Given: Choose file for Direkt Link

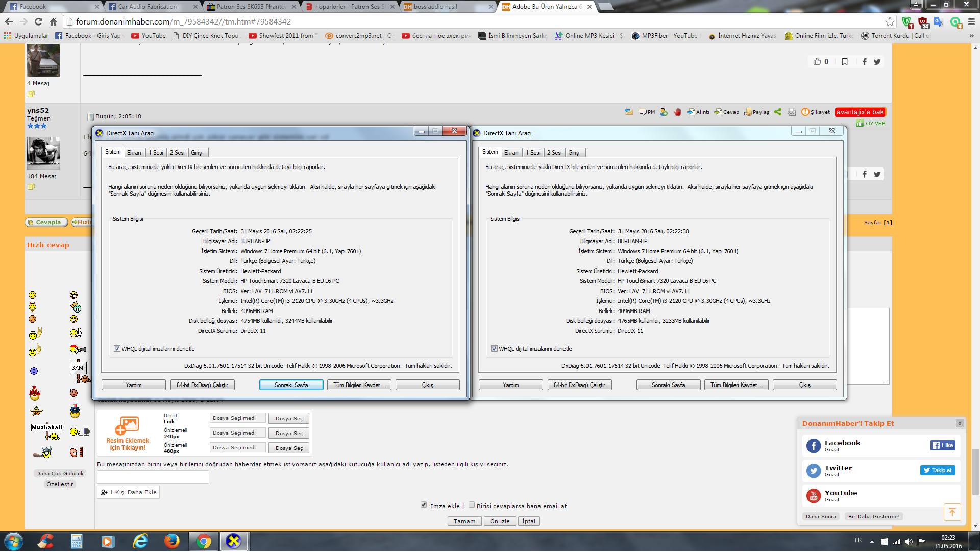Looking at the screenshot, I should coord(289,418).
